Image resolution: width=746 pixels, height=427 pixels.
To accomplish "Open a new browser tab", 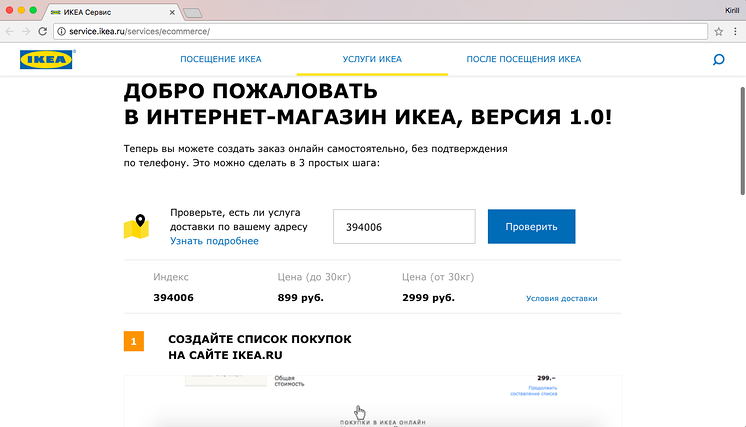I will 193,12.
